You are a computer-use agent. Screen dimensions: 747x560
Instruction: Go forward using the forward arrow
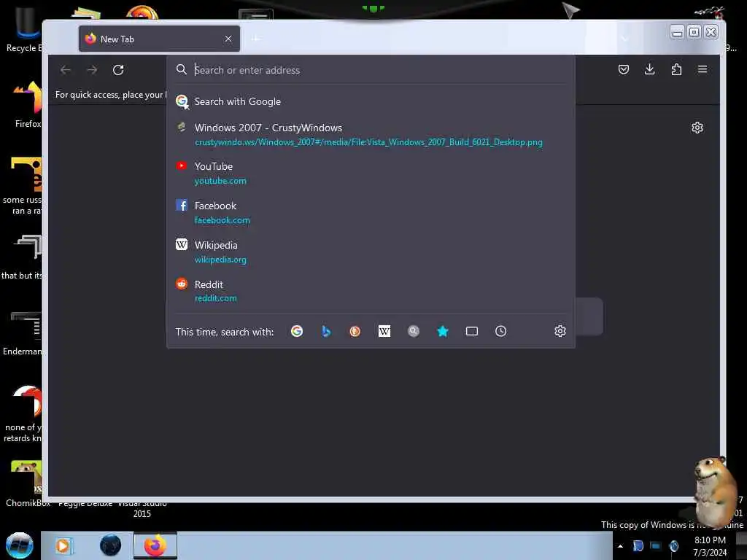(92, 70)
